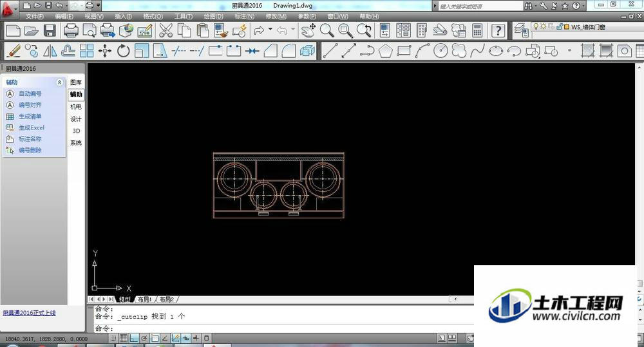Open the AutoCAD application menu logo
Viewport: 644px width, 347px height.
point(9,9)
